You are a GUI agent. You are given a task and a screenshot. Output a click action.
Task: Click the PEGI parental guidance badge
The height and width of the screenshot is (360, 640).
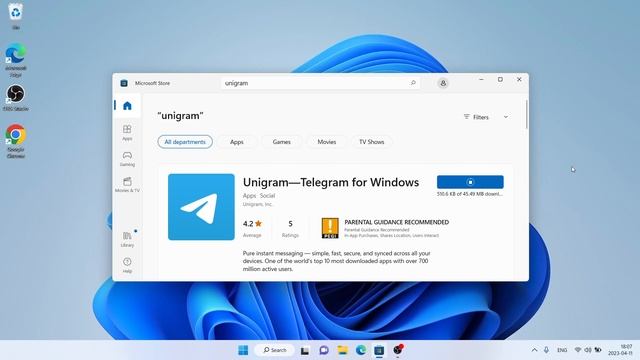coord(330,228)
